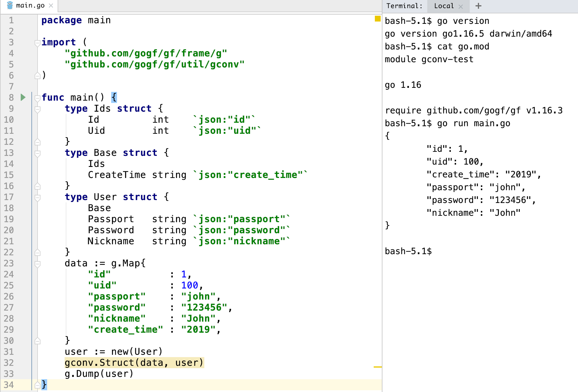578x392 pixels.
Task: Open a new terminal session with the plus icon
Action: pyautogui.click(x=478, y=6)
